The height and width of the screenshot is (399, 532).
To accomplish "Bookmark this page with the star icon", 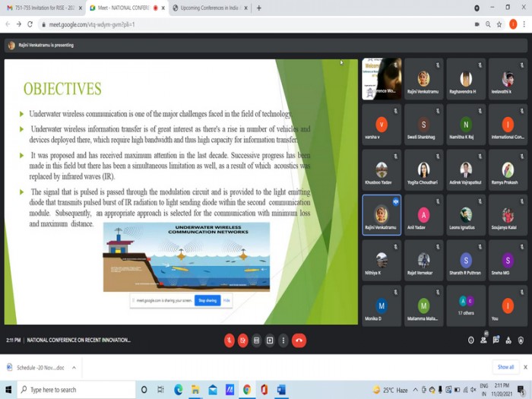I will [499, 24].
